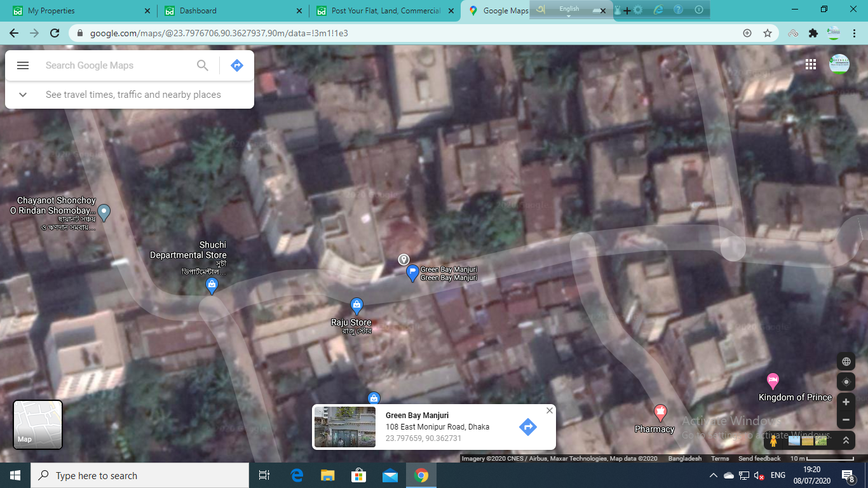Select the Raju Store shopping pin
The height and width of the screenshot is (488, 868).
click(x=356, y=306)
